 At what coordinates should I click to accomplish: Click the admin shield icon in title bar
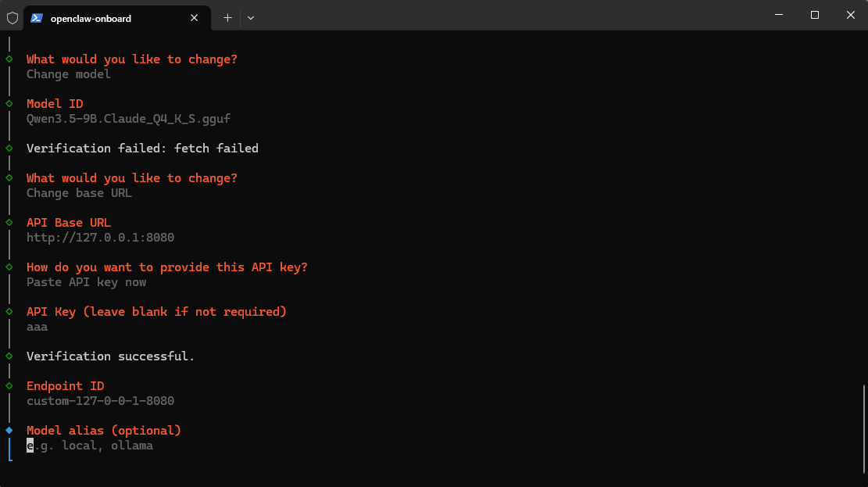pos(13,17)
